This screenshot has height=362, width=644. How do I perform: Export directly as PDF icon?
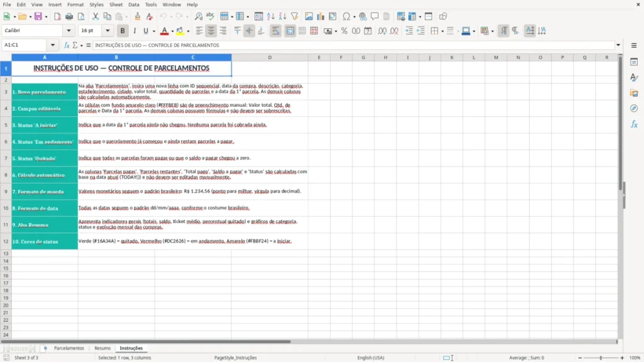coord(57,16)
